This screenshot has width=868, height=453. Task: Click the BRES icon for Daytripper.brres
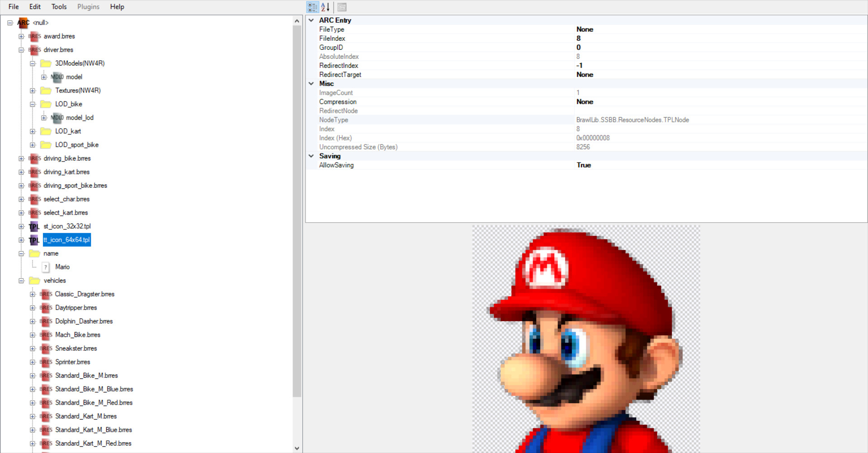point(46,308)
